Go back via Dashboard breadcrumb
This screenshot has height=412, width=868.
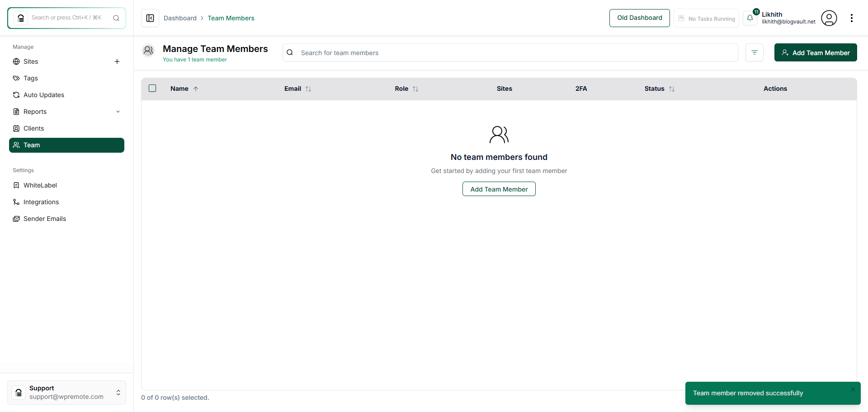(180, 18)
